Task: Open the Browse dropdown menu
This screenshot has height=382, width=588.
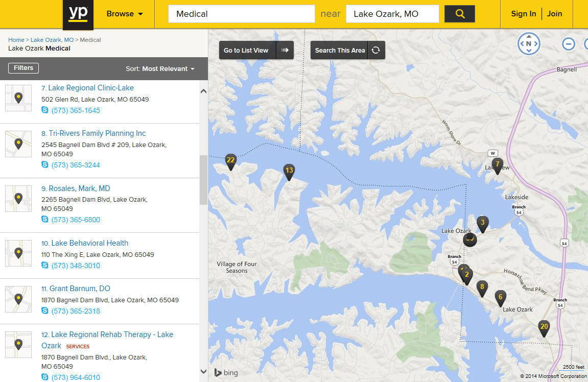Action: click(x=125, y=14)
